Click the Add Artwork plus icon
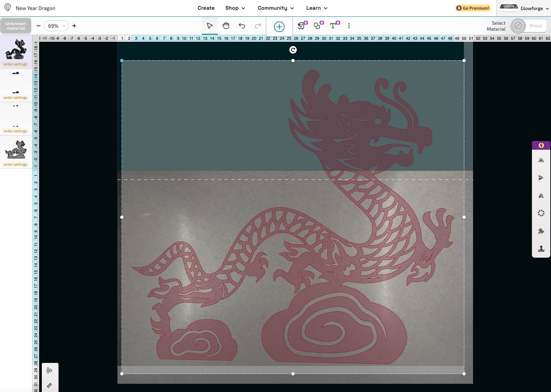 279,26
